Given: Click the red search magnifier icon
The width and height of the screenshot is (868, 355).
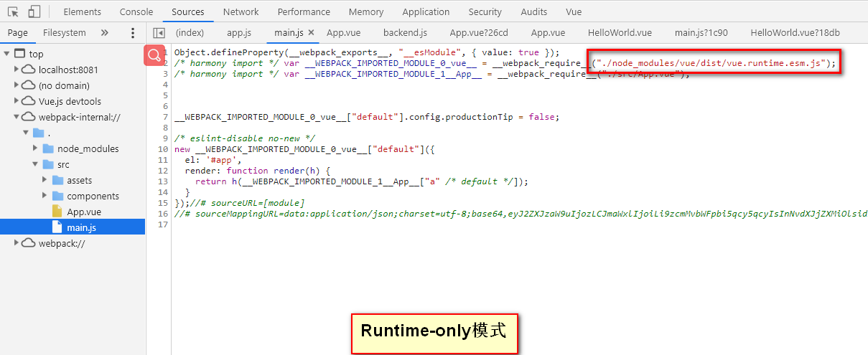Looking at the screenshot, I should (x=154, y=56).
